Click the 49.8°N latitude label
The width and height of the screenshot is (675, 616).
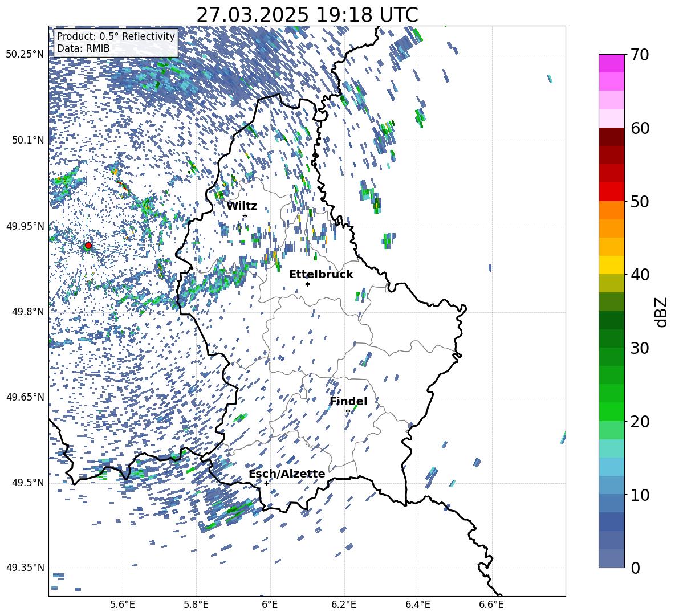click(28, 312)
